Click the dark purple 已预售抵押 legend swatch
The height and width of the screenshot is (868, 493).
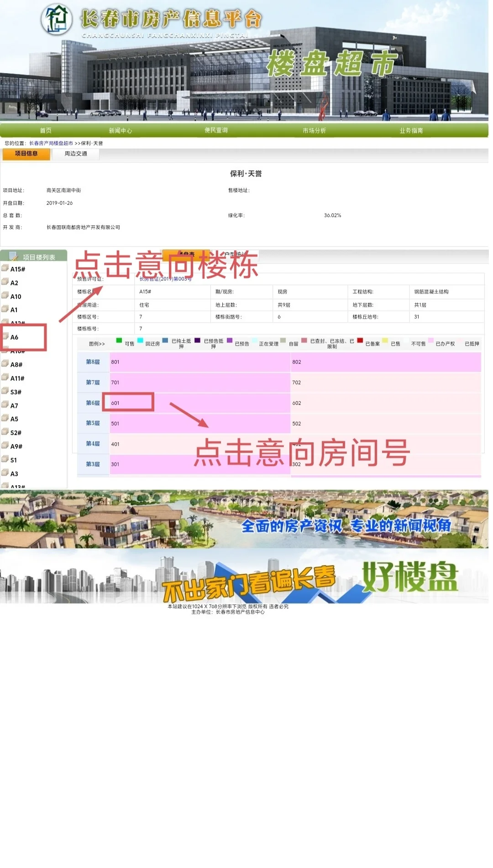pyautogui.click(x=197, y=340)
